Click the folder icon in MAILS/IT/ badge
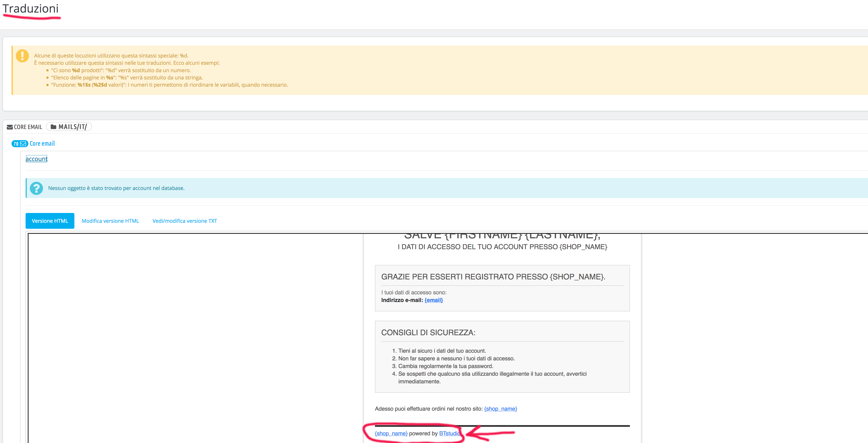The image size is (868, 443). 53,127
